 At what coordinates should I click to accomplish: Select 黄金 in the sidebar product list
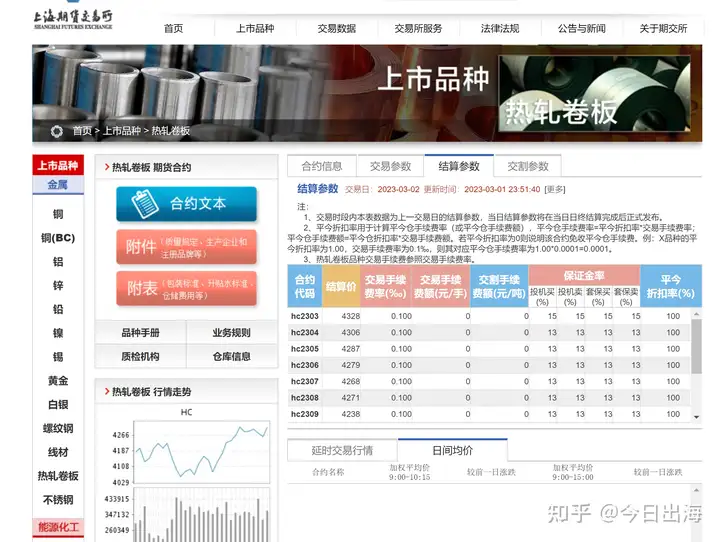58,381
